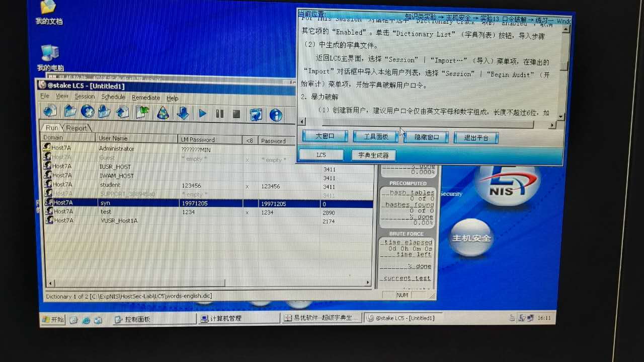This screenshot has width=644, height=362.
Task: Click the user icon in the syn row
Action: click(49, 202)
